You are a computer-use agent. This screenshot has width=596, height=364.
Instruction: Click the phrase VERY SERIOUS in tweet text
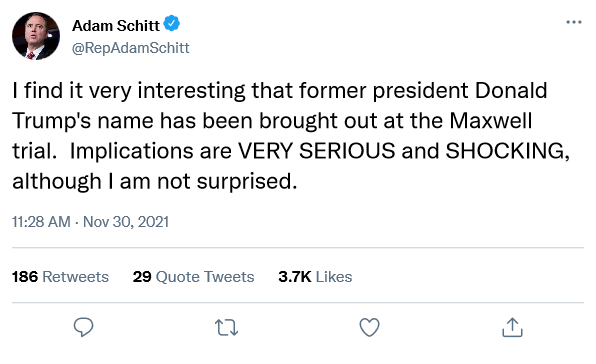point(317,151)
